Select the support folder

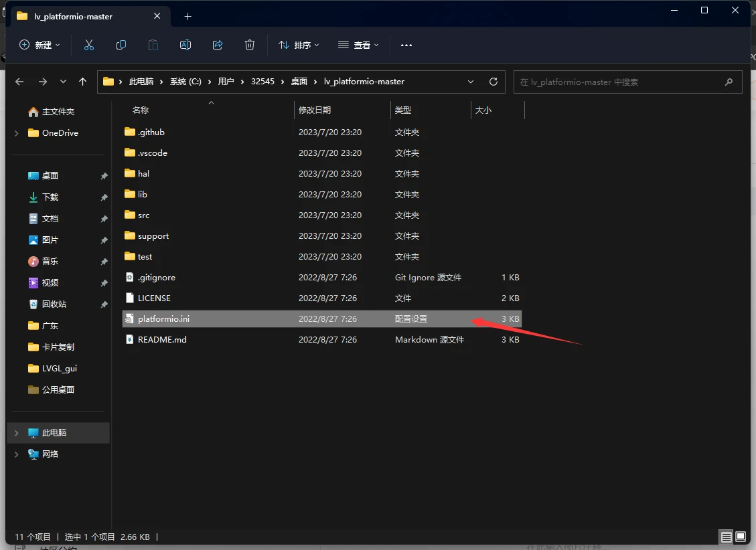coord(322,236)
